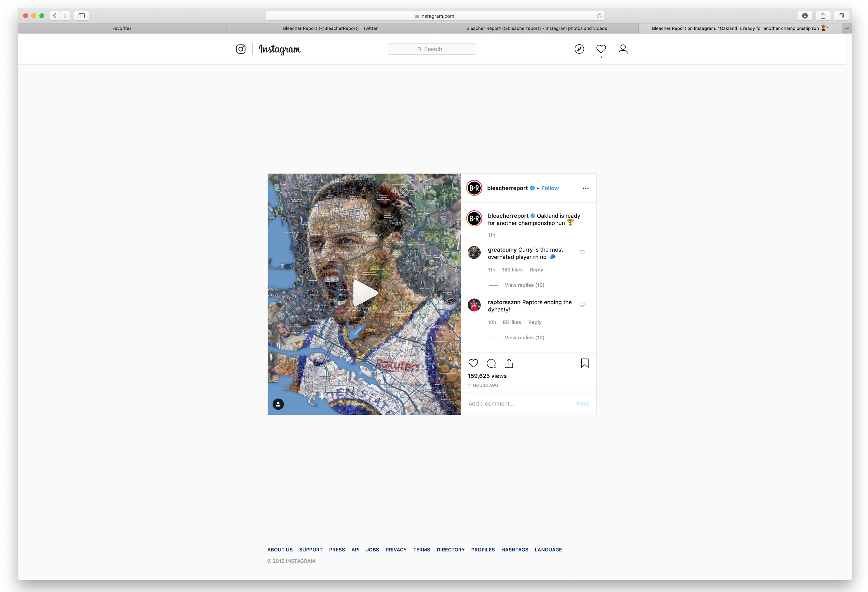Image resolution: width=868 pixels, height=592 pixels.
Task: Click the Post comment button
Action: 582,404
